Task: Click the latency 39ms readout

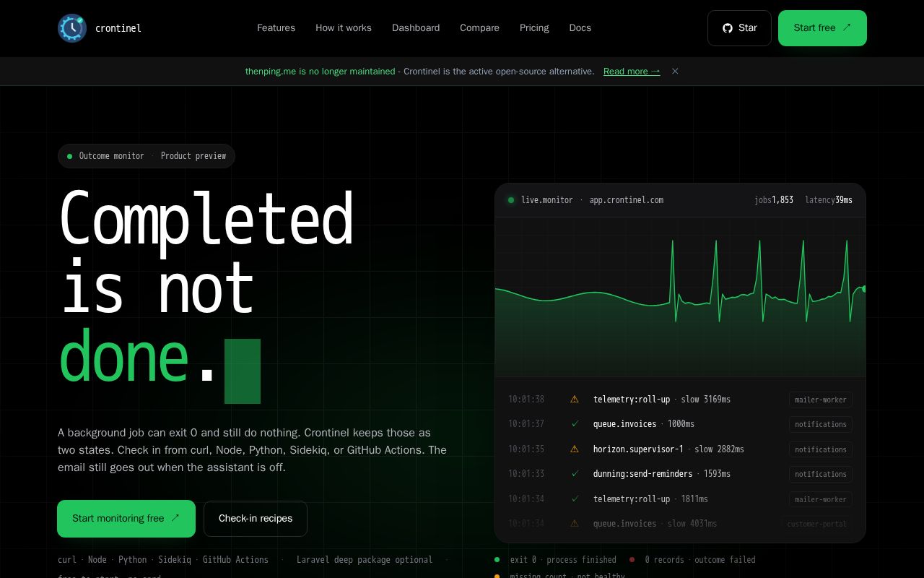Action: click(829, 200)
